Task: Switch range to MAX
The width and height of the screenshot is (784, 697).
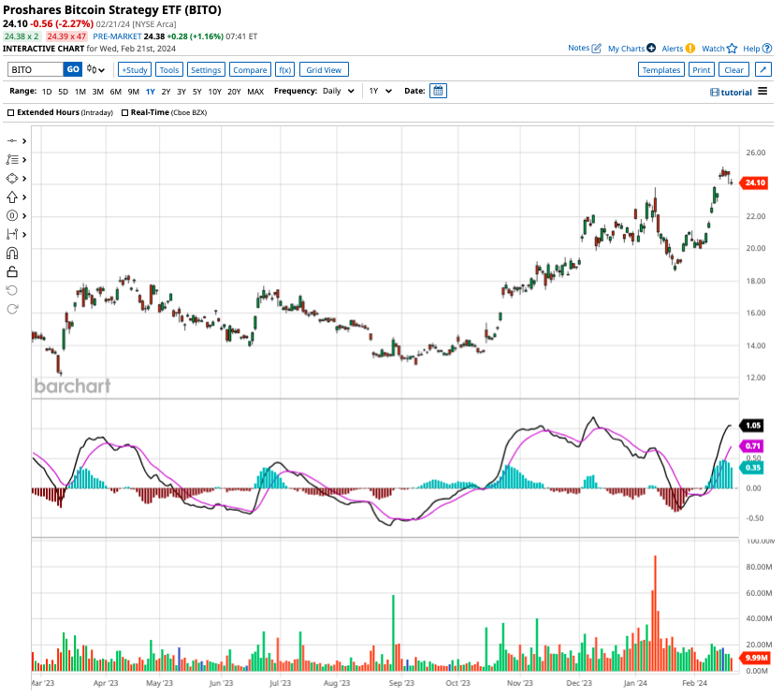Action: coord(255,92)
